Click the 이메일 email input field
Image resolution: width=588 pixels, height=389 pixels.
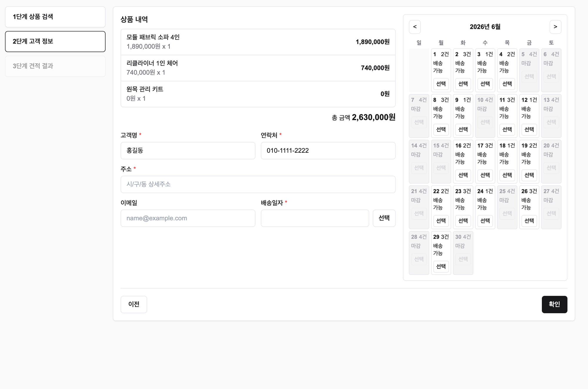(x=188, y=218)
